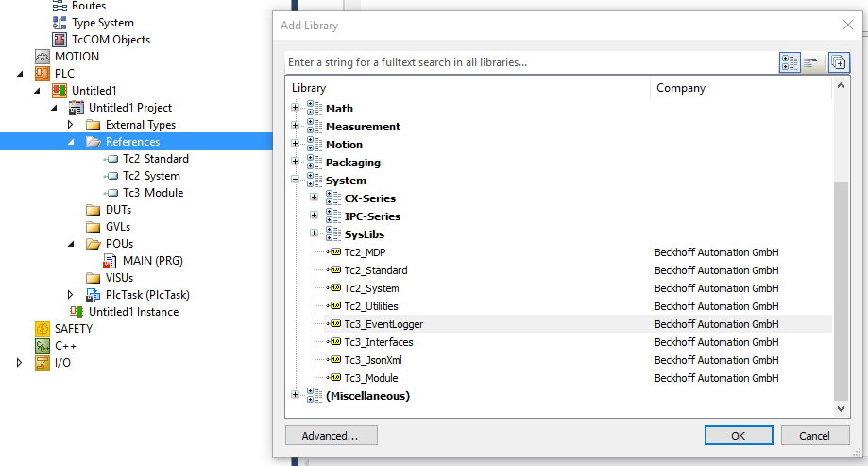Toggle the display all versions icon
868x466 pixels.
(839, 62)
